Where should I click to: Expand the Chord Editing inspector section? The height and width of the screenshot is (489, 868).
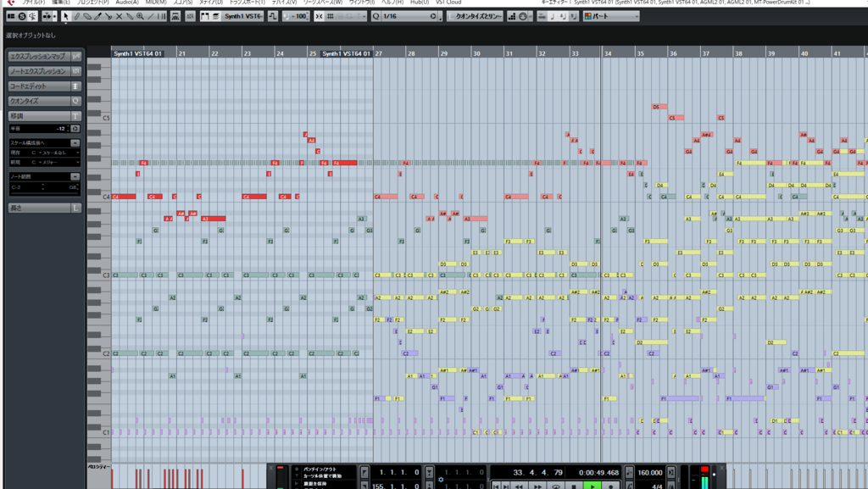44,86
